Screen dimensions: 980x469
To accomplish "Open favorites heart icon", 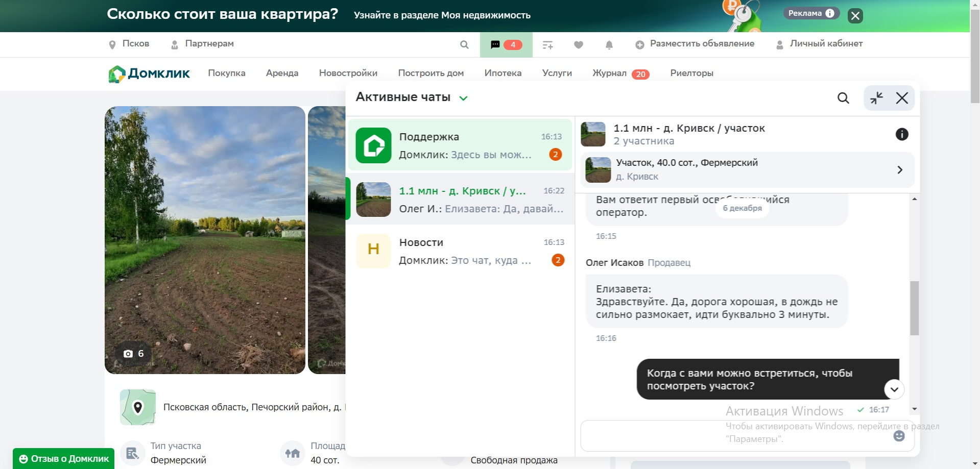I will click(578, 45).
